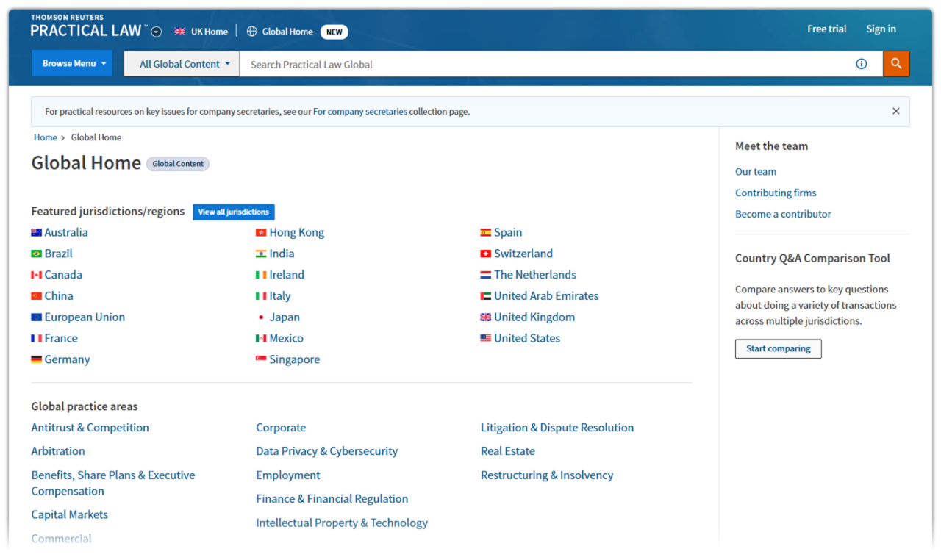This screenshot has height=560, width=941.
Task: Click the United States flag icon
Action: pos(485,339)
